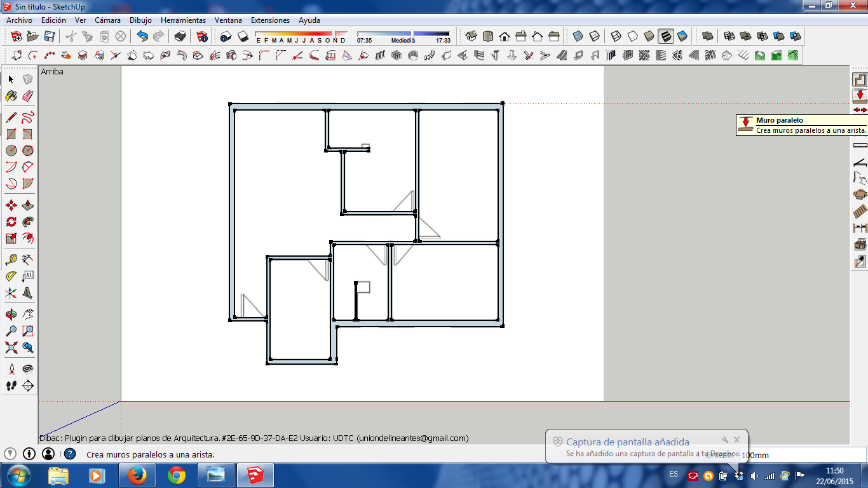The image size is (868, 488).
Task: Choose the Zoom magnifier tool
Action: coord(11,331)
